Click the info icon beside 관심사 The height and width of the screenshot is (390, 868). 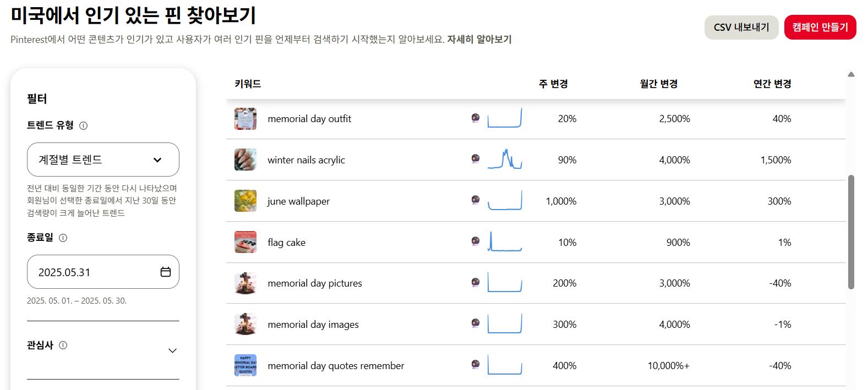pos(63,345)
